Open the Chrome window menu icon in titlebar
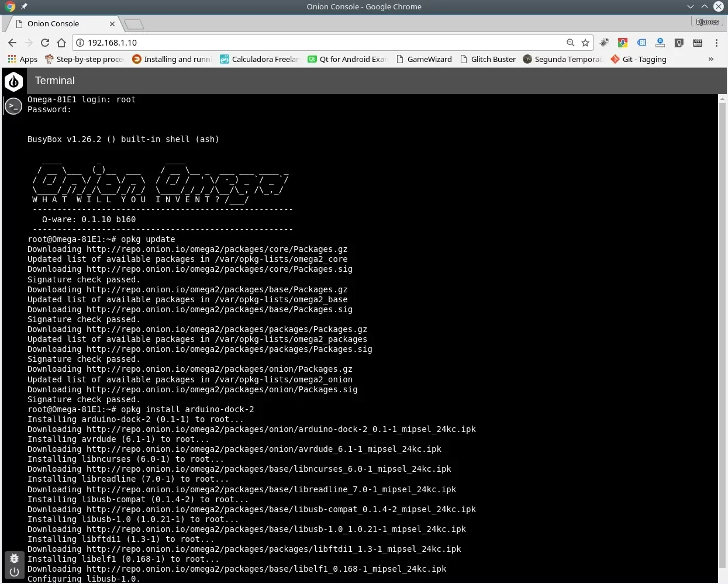The height and width of the screenshot is (584, 728). (9, 6)
